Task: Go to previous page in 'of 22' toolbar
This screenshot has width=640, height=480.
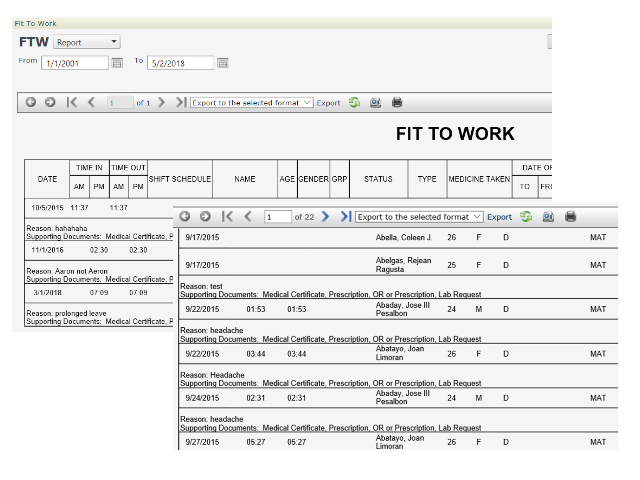Action: (x=248, y=216)
